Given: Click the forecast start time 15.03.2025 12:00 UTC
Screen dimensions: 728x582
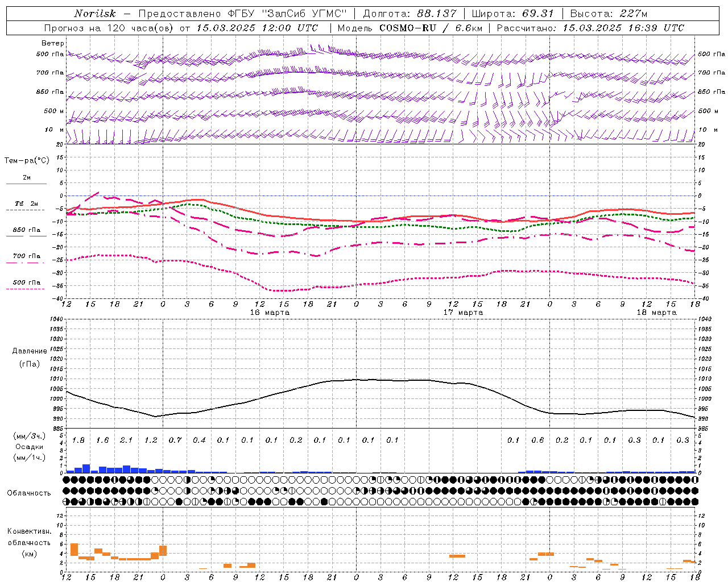Looking at the screenshot, I should (x=257, y=28).
